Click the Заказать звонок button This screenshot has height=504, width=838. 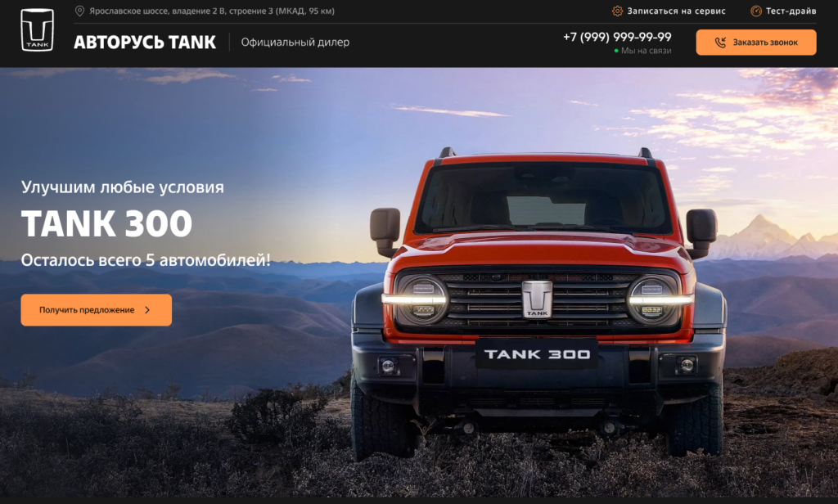pos(755,43)
